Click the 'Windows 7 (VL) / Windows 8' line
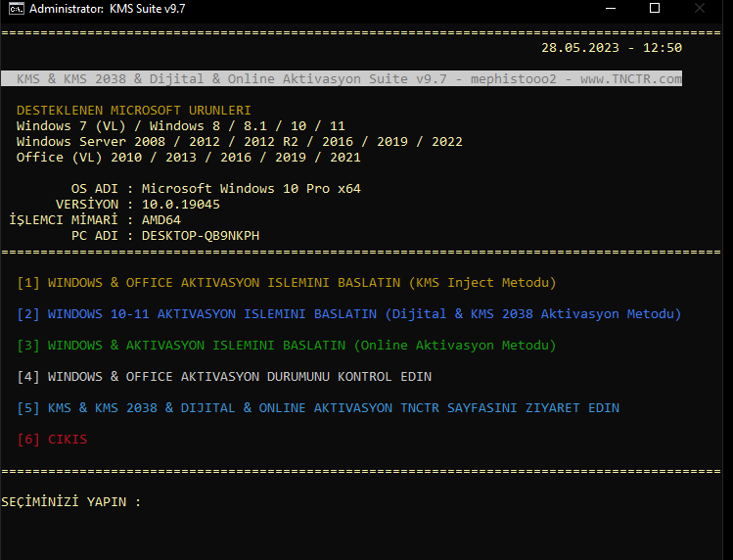This screenshot has height=560, width=733. pyautogui.click(x=181, y=126)
